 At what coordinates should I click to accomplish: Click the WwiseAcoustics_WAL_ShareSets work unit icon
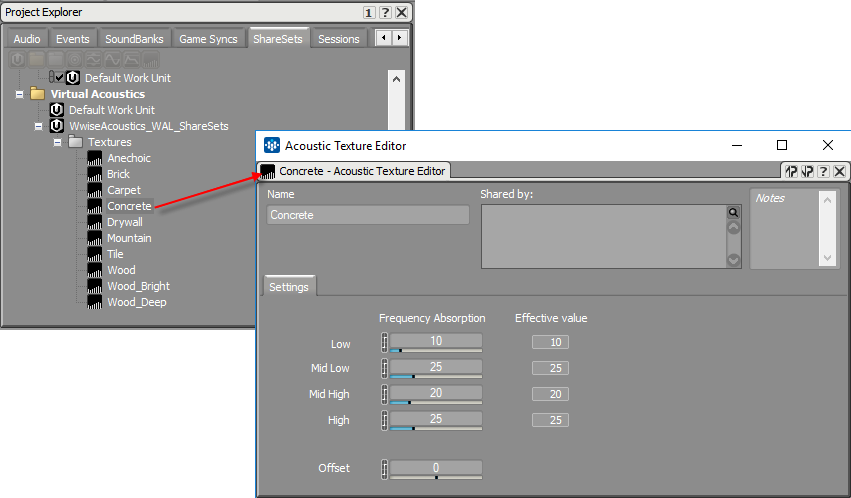coord(57,126)
